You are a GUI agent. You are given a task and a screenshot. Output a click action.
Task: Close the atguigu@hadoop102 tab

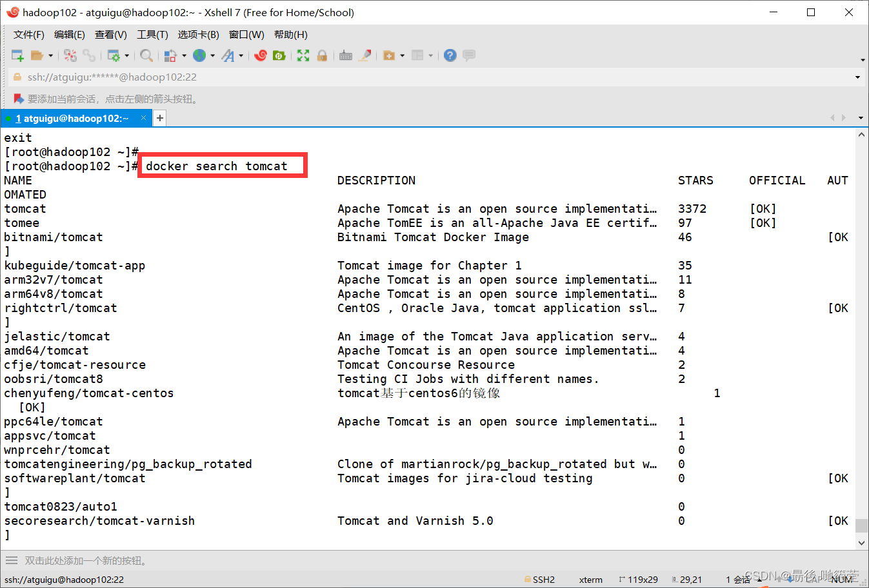144,118
